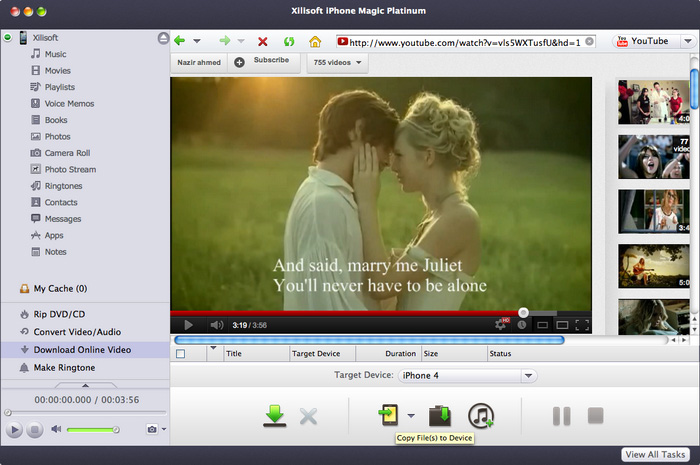Click the preview player volume slider
The width and height of the screenshot is (700, 465).
93,429
